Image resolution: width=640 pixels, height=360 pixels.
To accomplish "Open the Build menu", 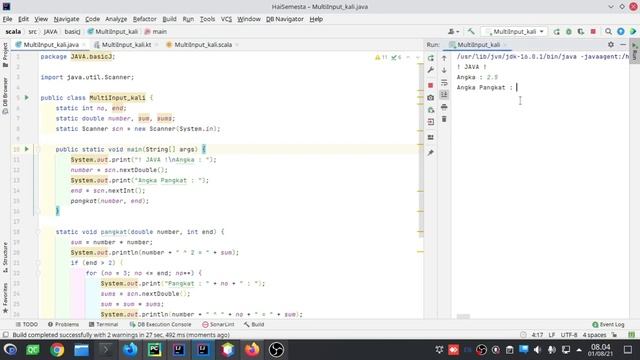I will (x=169, y=19).
